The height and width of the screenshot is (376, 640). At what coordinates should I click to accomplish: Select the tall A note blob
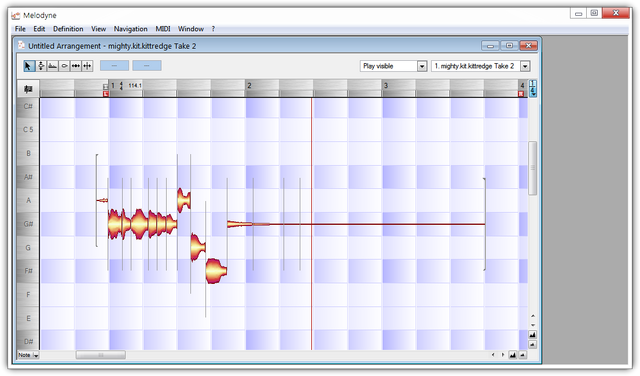[184, 200]
